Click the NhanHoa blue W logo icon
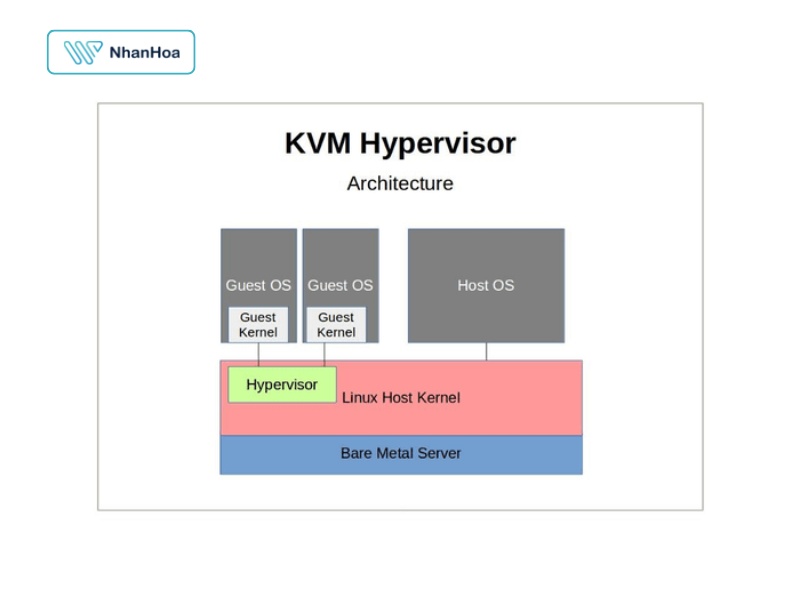Viewport: 800px width, 600px height. click(83, 52)
